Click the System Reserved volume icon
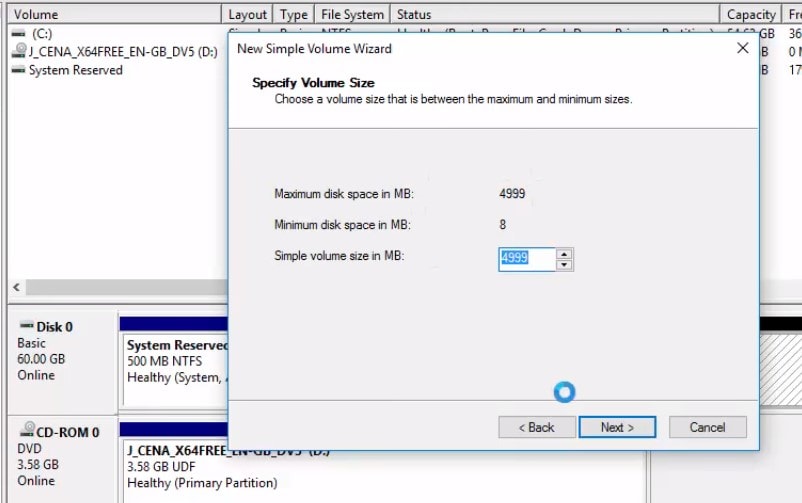The height and width of the screenshot is (503, 802). (x=18, y=71)
